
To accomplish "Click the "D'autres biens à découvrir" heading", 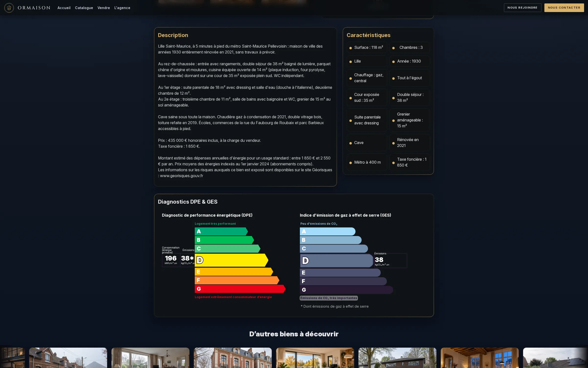I will tap(294, 334).
